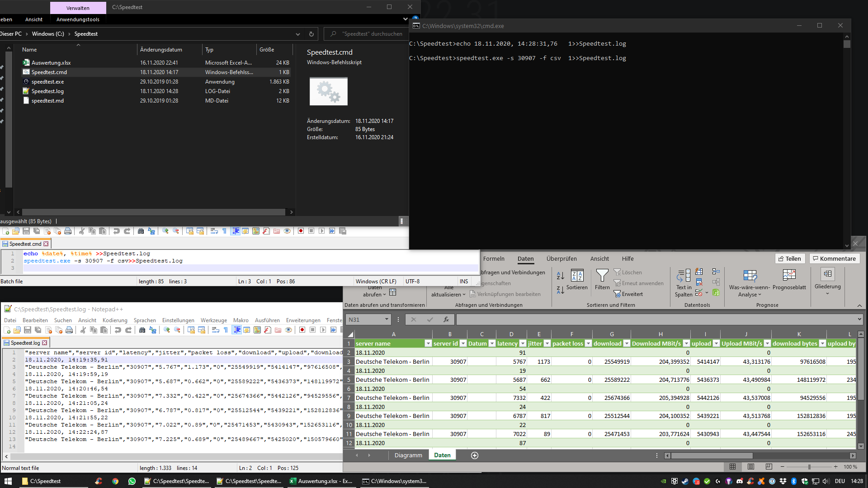Open the Überprüfen ribbon tab

[561, 259]
